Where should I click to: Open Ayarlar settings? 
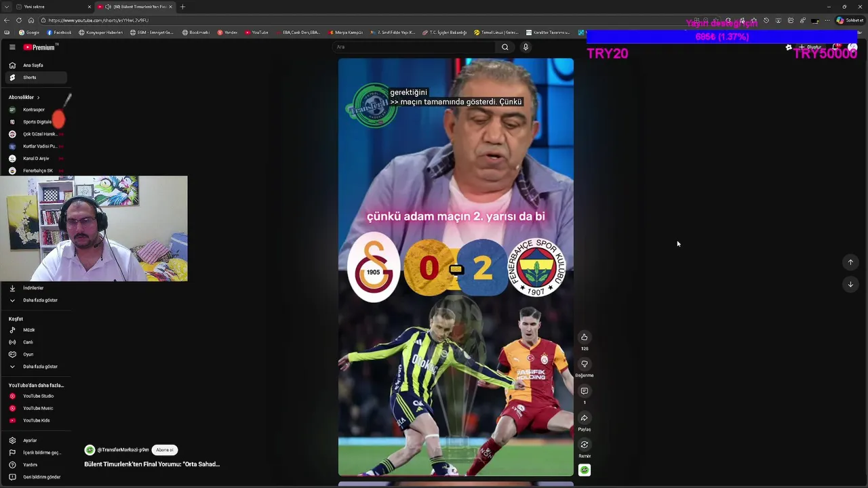(35, 441)
